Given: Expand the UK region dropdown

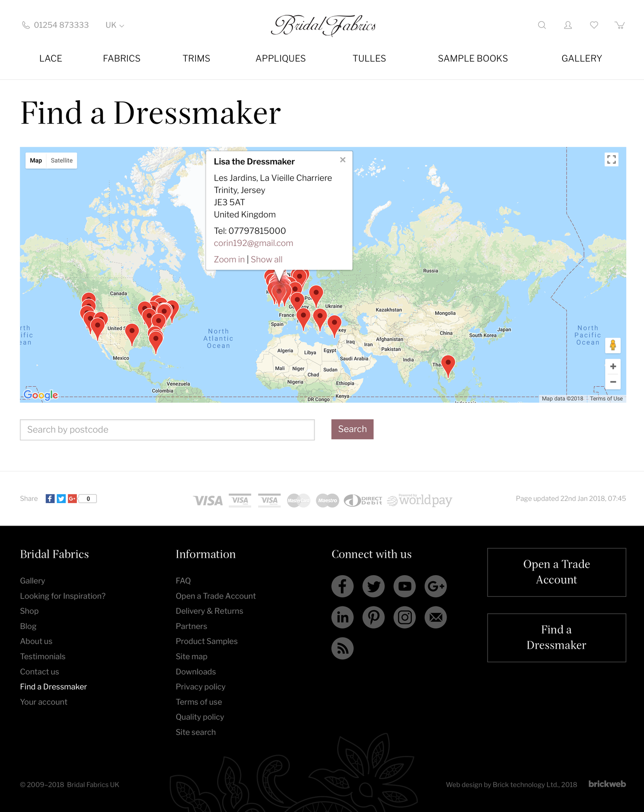Looking at the screenshot, I should [x=115, y=25].
